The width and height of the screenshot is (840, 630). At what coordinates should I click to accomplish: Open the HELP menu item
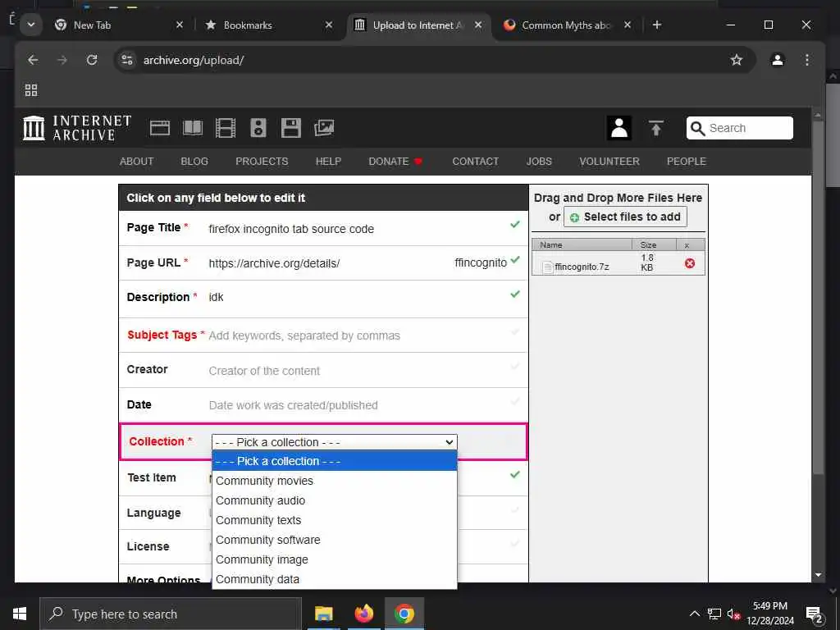click(x=328, y=162)
